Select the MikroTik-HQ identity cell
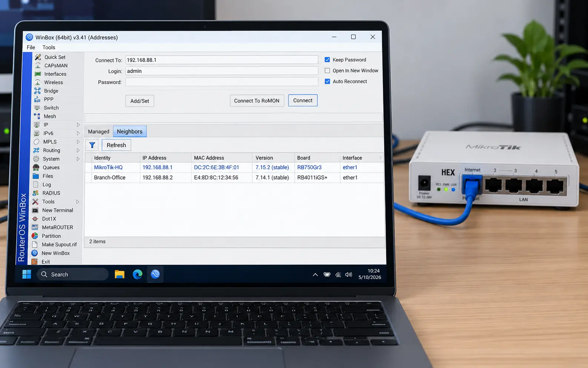This screenshot has width=588, height=368. tap(108, 167)
